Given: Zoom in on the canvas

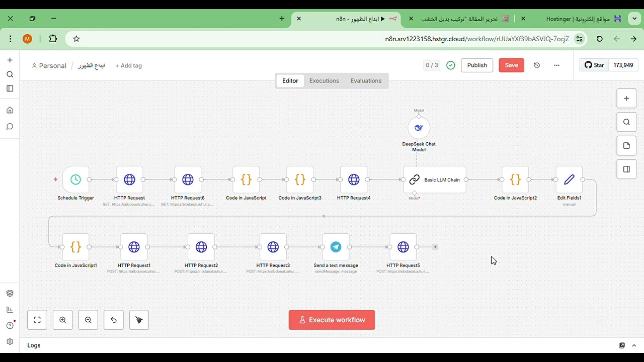Looking at the screenshot, I should pyautogui.click(x=63, y=320).
